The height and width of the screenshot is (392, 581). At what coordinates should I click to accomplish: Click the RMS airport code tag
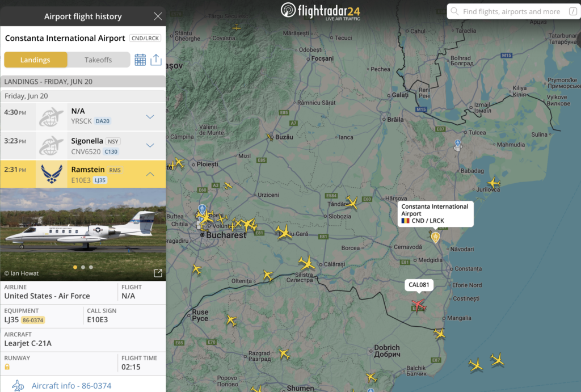115,170
